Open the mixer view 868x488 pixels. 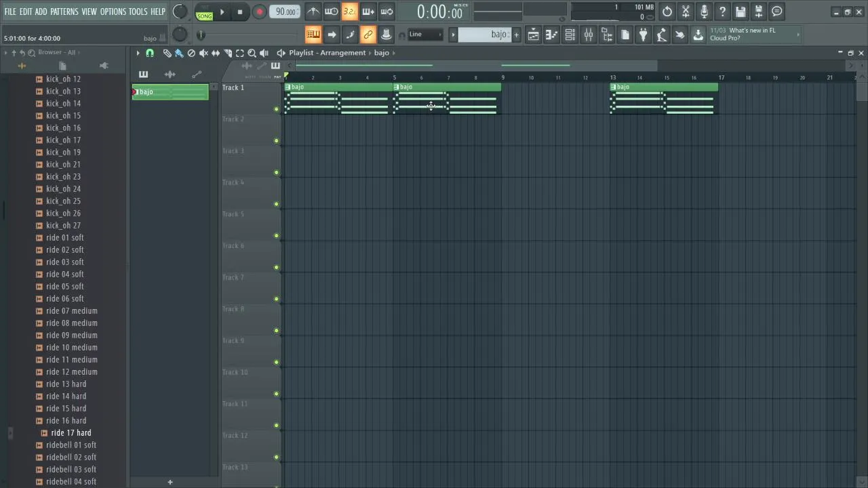(x=589, y=35)
